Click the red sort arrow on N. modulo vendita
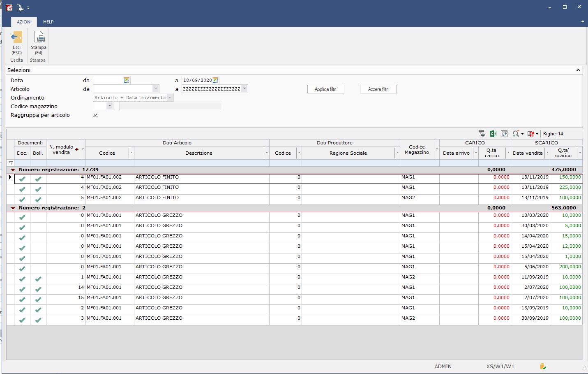Viewport: 588px width, 374px height. (77, 149)
